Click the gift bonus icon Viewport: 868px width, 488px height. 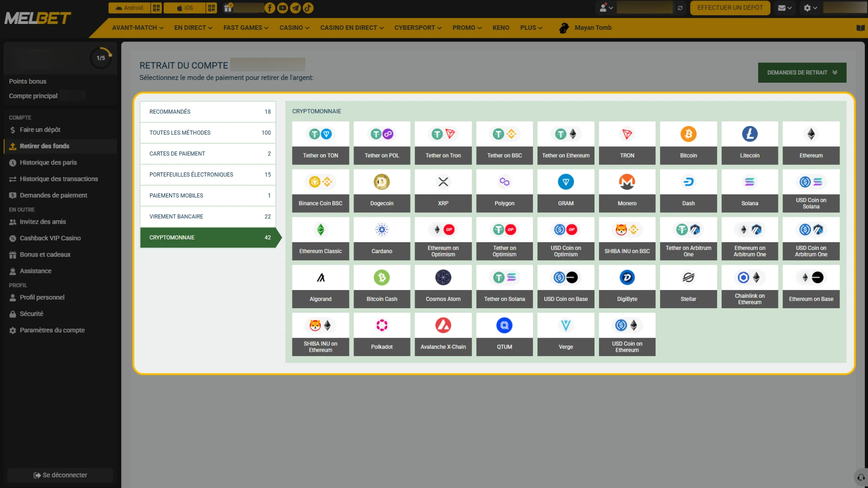pos(228,8)
